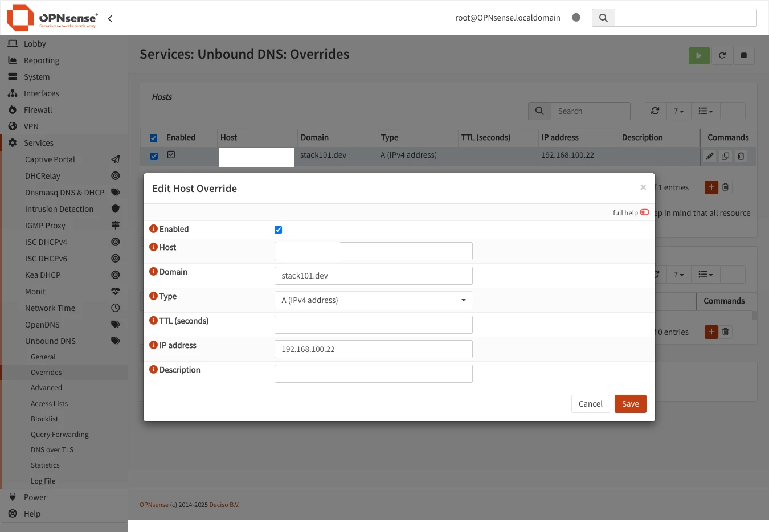Viewport: 769px width, 532px height.
Task: Toggle the select-all checkbox in the table header
Action: click(x=153, y=137)
